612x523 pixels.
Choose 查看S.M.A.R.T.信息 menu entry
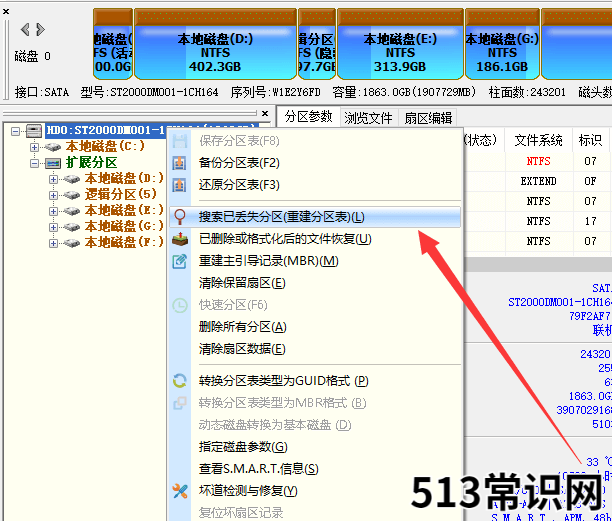click(315, 468)
